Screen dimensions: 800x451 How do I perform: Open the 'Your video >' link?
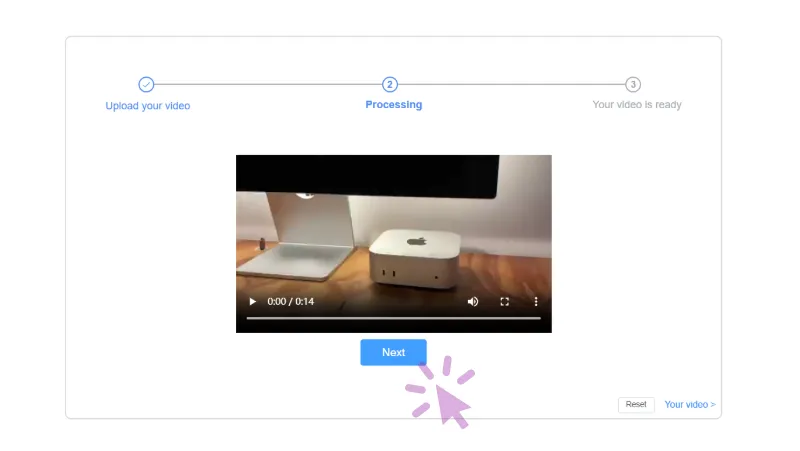click(690, 404)
